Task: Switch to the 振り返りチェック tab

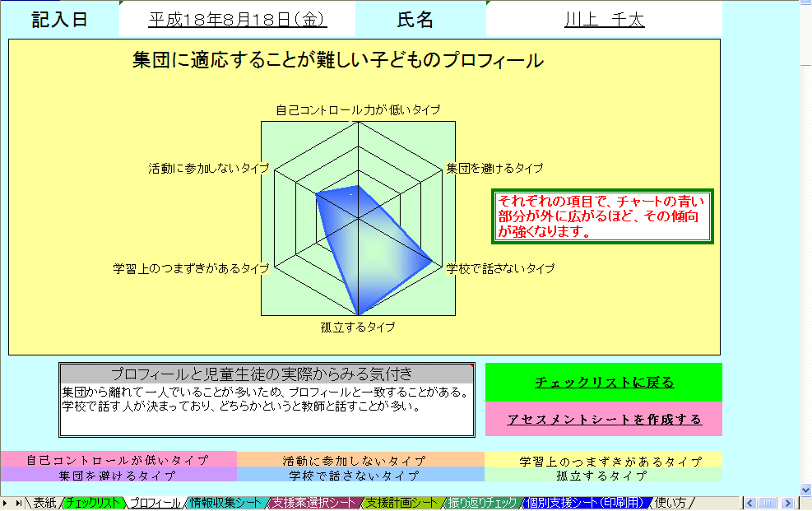Action: pyautogui.click(x=483, y=503)
